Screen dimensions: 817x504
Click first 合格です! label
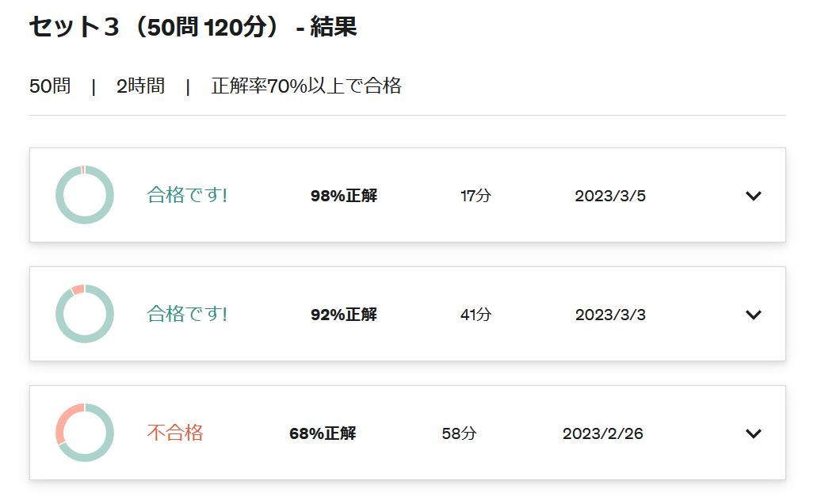click(187, 195)
